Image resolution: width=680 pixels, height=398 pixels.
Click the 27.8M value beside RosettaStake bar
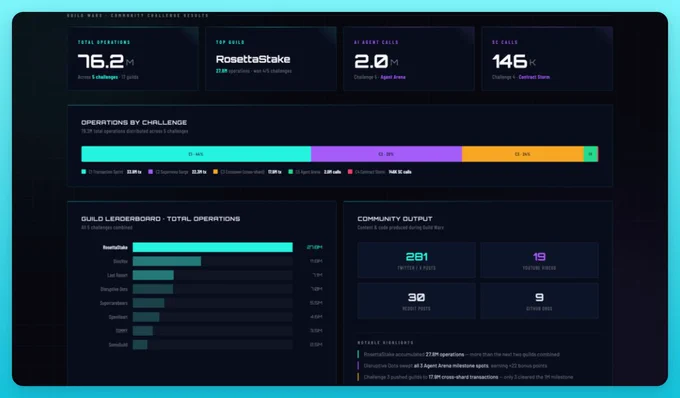click(x=314, y=247)
